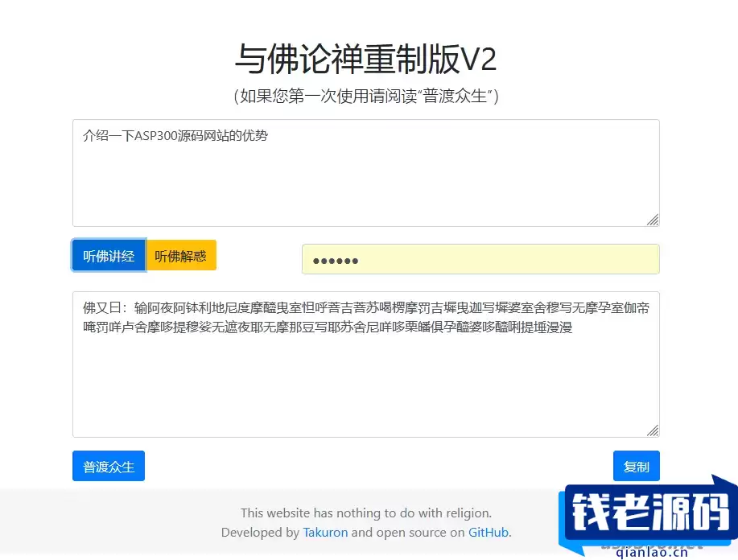Open the 普渡众生 help button

pyautogui.click(x=109, y=466)
